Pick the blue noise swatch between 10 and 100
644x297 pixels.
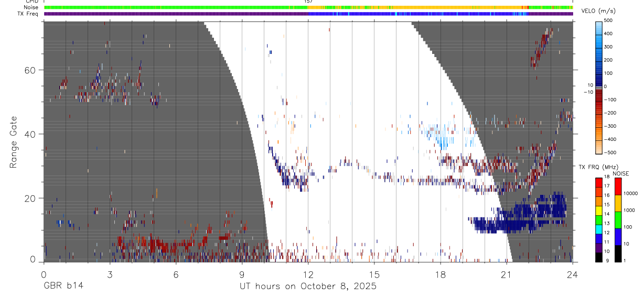[x=618, y=236]
